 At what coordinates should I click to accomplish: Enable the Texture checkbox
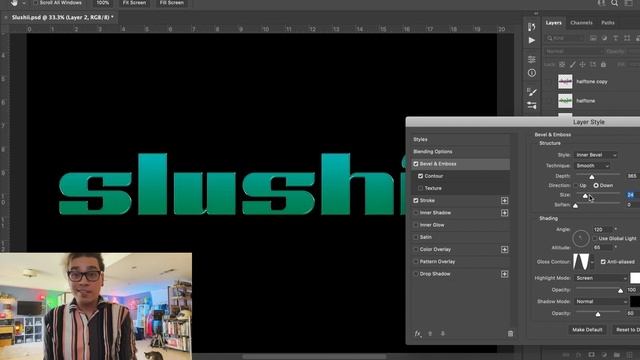(420, 188)
